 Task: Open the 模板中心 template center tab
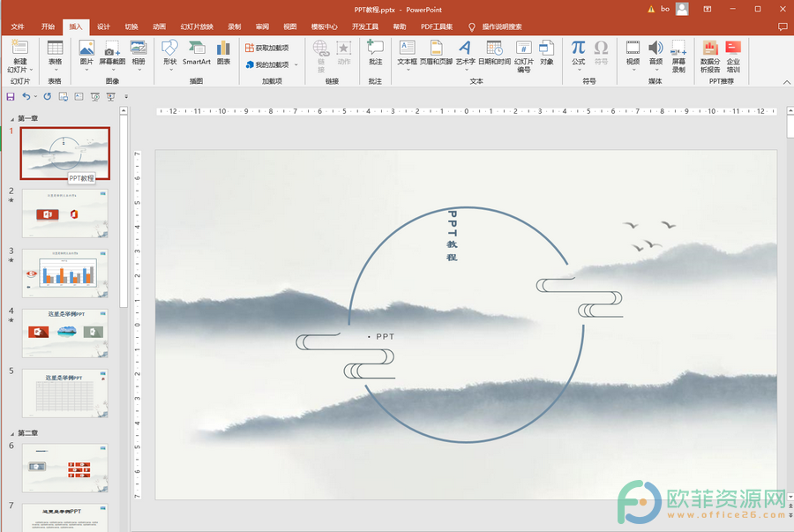324,26
